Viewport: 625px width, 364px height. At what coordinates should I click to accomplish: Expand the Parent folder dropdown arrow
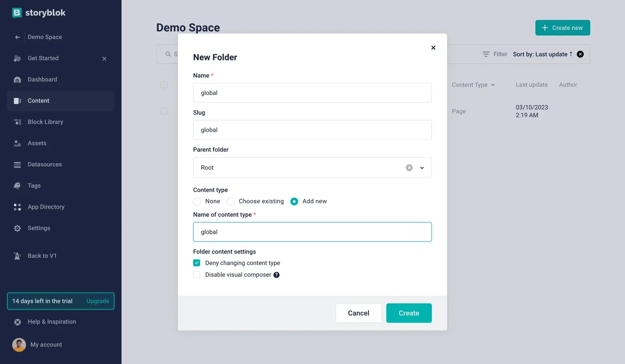(422, 168)
